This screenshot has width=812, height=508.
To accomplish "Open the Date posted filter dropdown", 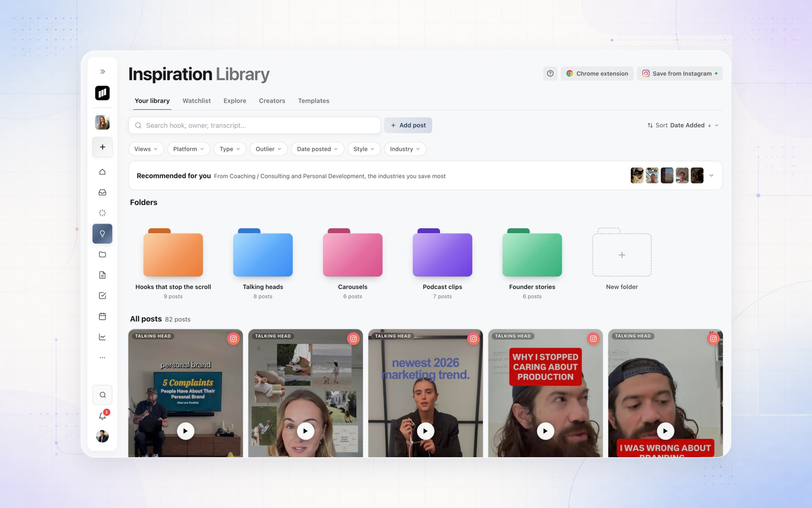I will tap(317, 149).
